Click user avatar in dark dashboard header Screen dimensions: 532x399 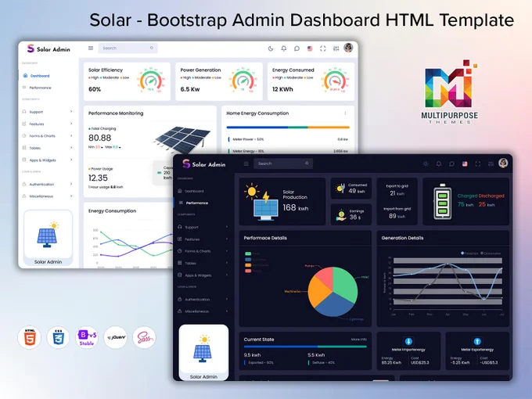(x=503, y=164)
